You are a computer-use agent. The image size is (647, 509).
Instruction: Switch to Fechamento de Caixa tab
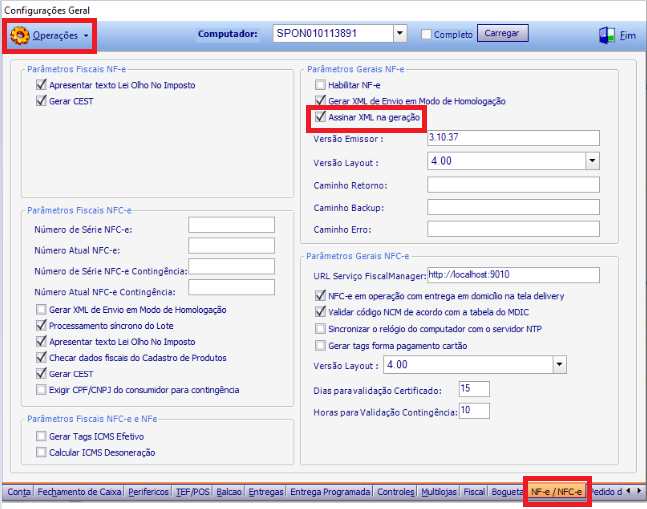tap(79, 492)
